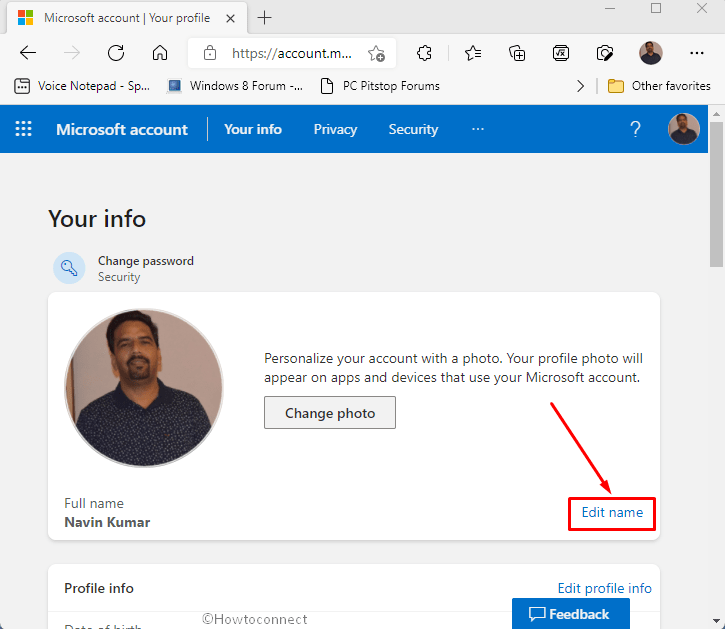Open Edge Settings and more menu
This screenshot has width=725, height=629.
696,53
